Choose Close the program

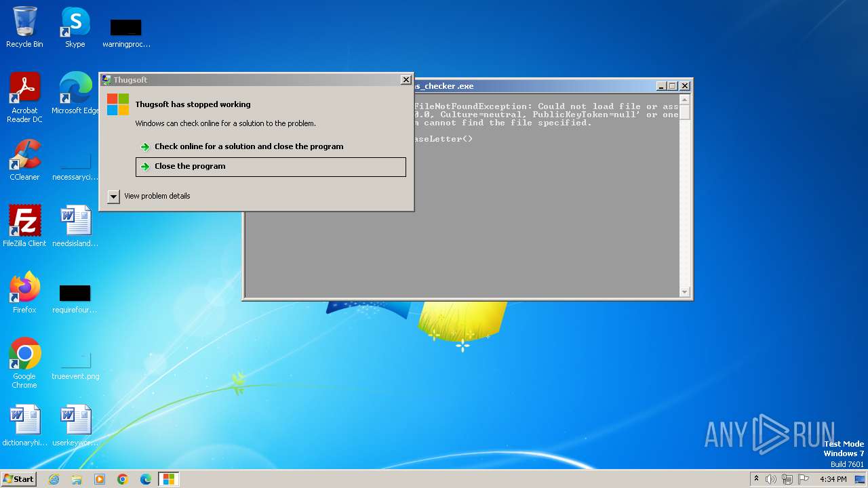(x=271, y=167)
